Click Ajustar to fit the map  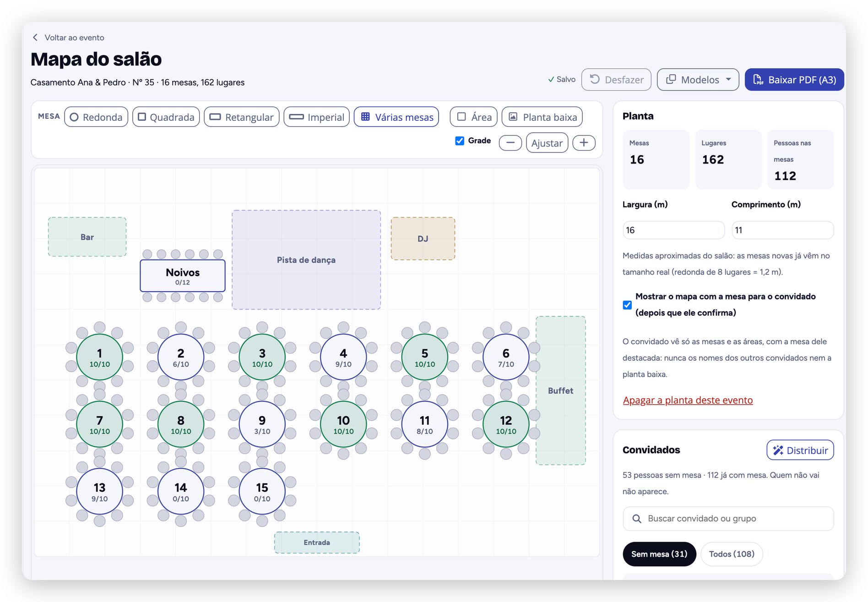[547, 143]
